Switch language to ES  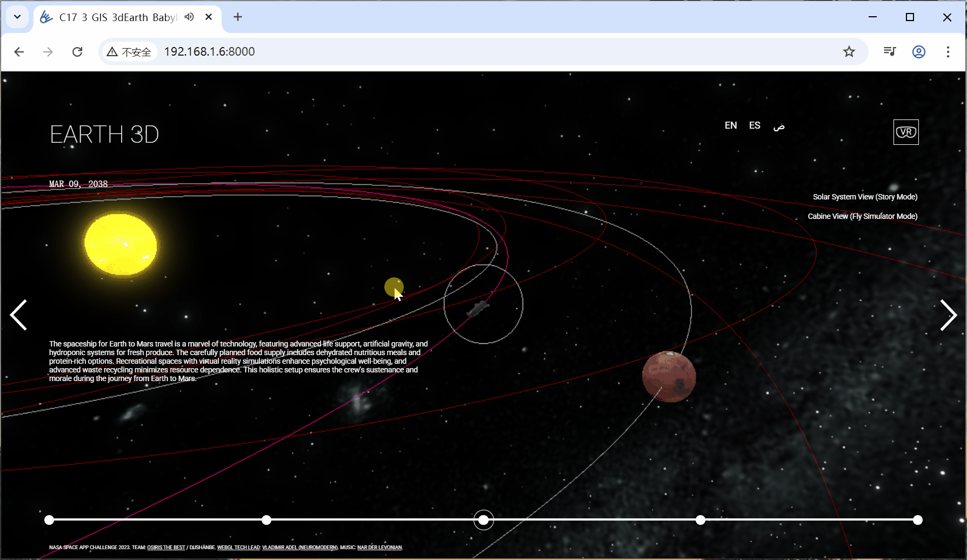[x=755, y=125]
